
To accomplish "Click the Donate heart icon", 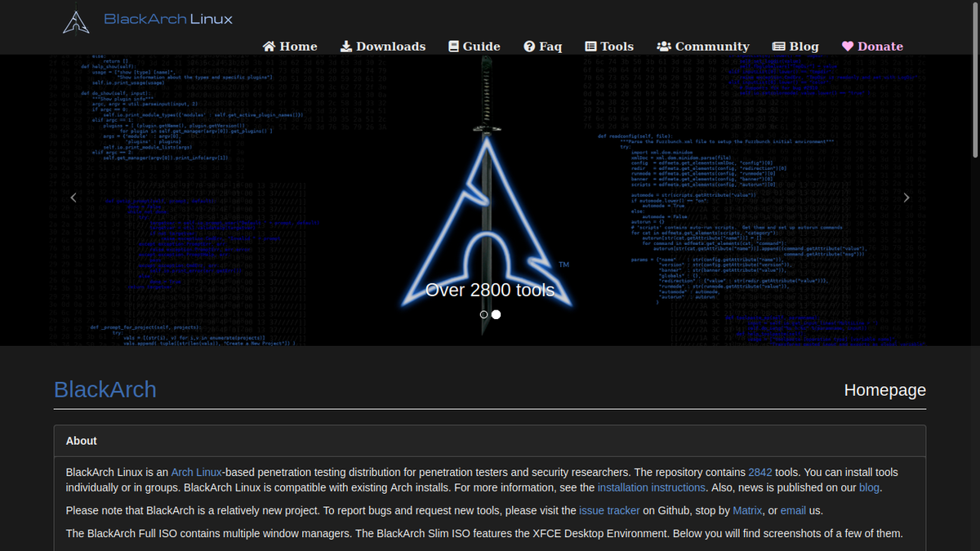I will pyautogui.click(x=847, y=47).
